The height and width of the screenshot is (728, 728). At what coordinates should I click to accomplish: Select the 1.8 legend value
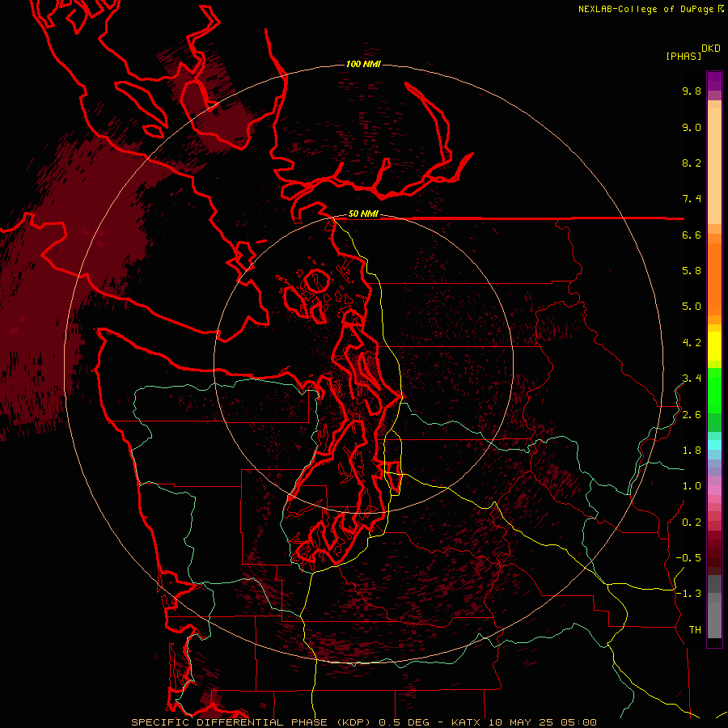[x=692, y=451]
